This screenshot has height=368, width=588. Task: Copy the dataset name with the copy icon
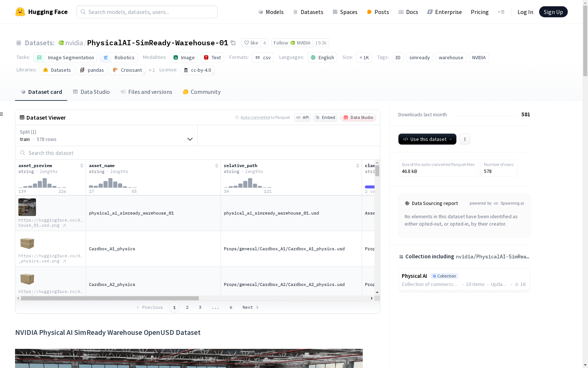pos(233,43)
